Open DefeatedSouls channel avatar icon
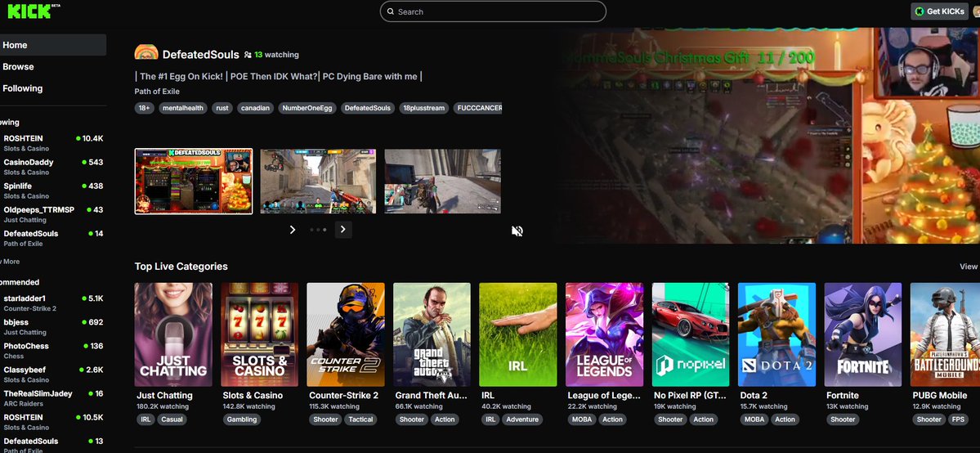 point(145,52)
